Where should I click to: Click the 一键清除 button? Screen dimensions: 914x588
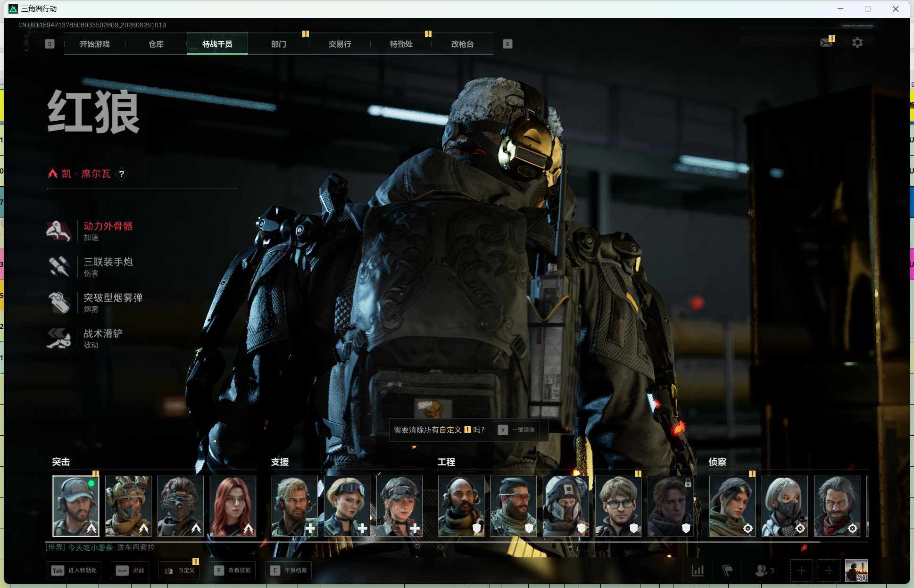[x=517, y=430]
